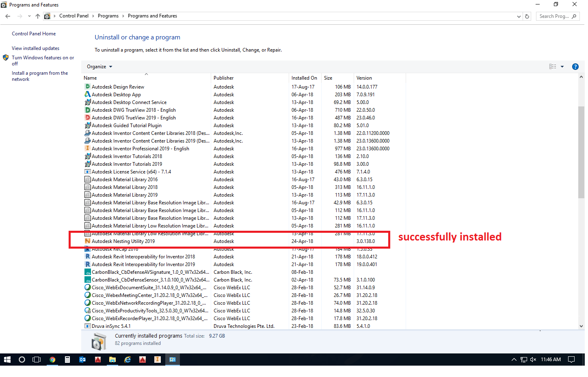Click the volume icon in system tray
Screen dimensions: 588x377
coord(533,360)
